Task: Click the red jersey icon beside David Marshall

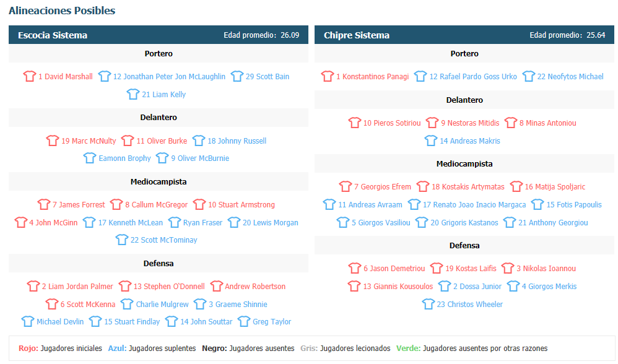Action: [30, 76]
